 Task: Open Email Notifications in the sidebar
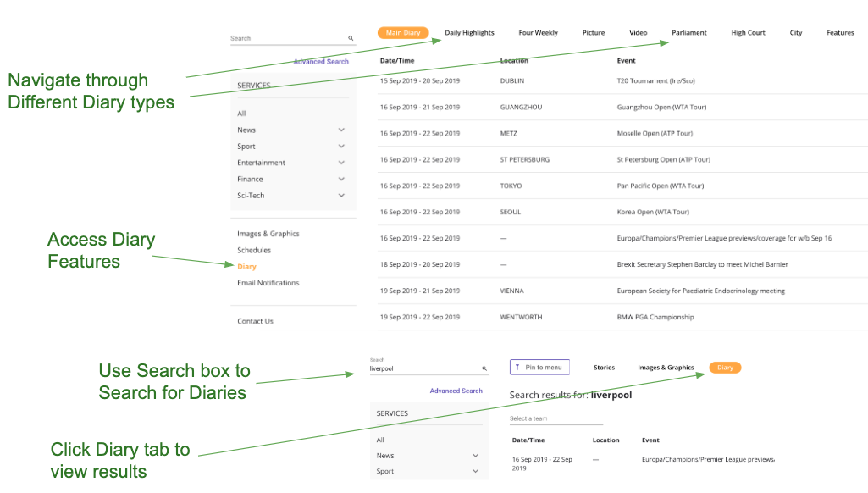click(268, 283)
